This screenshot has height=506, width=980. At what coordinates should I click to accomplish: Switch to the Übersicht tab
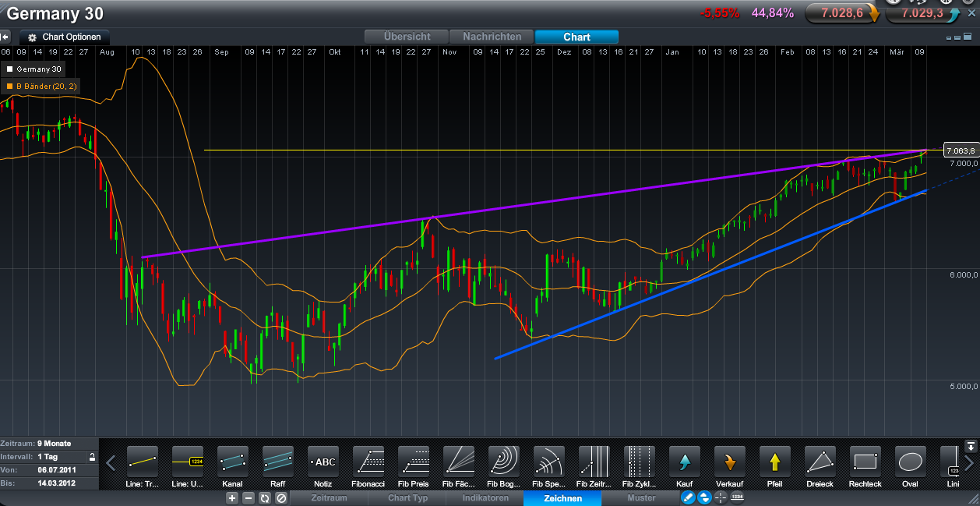tap(407, 37)
